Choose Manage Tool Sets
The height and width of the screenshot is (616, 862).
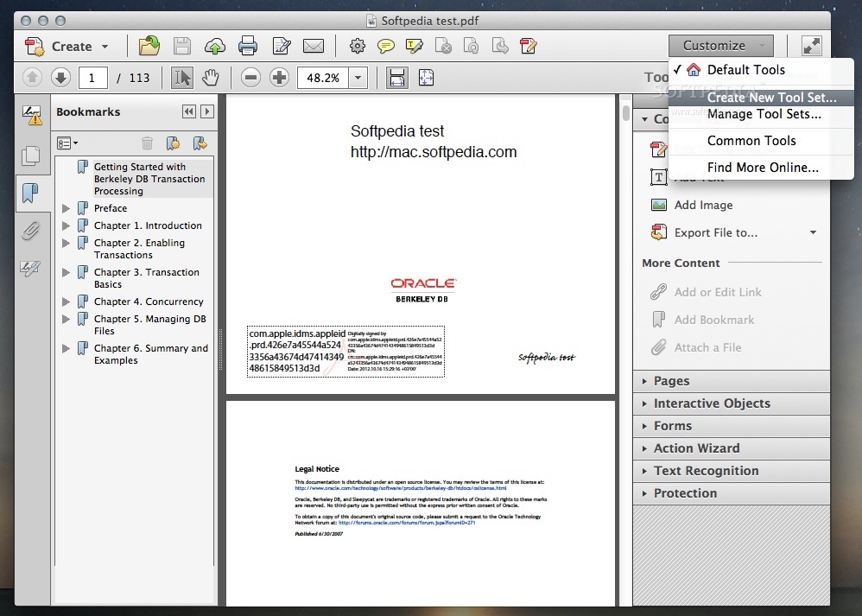761,114
